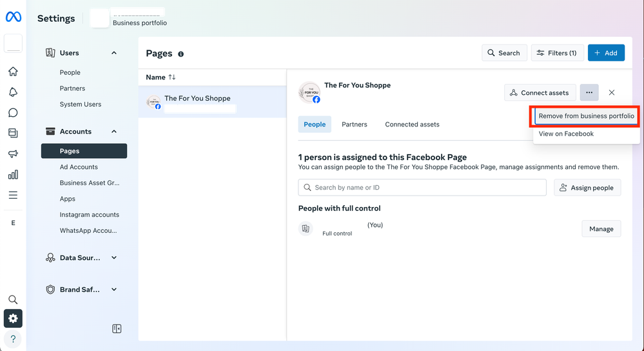Select The For You Shoppe row in list

pyautogui.click(x=212, y=101)
